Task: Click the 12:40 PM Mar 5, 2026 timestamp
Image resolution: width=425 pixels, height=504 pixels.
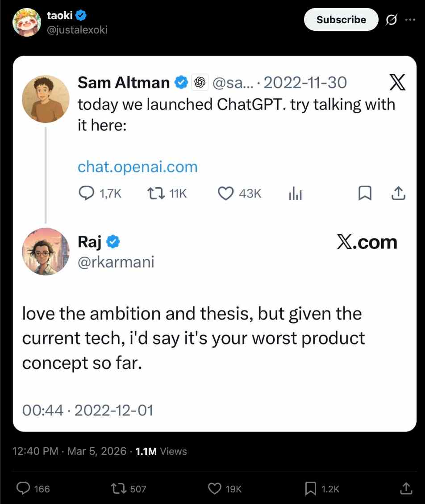Action: [x=70, y=451]
